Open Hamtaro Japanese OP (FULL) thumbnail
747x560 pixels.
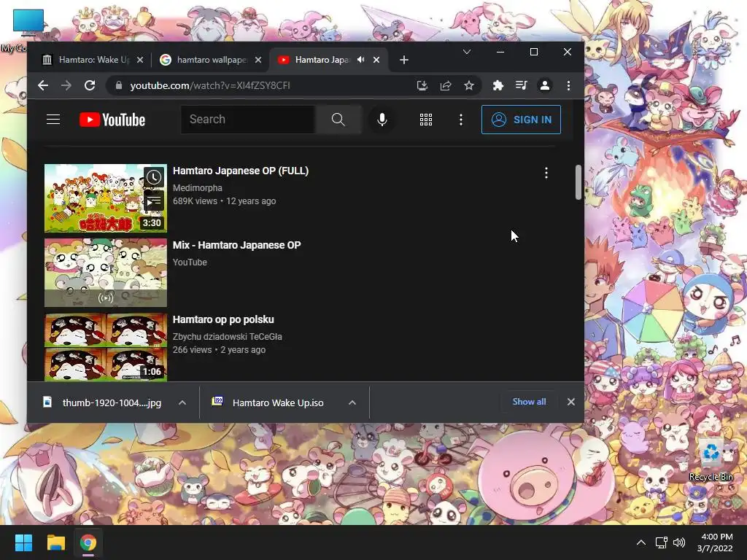pyautogui.click(x=106, y=198)
